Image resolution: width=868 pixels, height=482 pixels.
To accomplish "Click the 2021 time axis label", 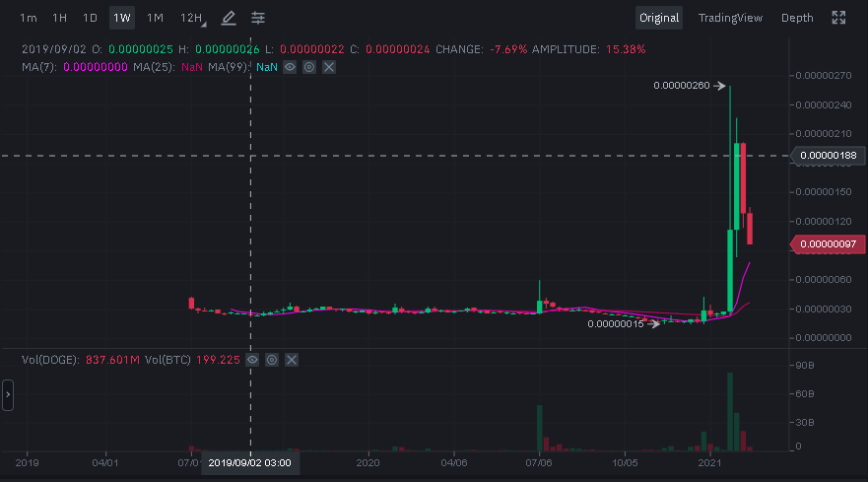I will coord(709,462).
